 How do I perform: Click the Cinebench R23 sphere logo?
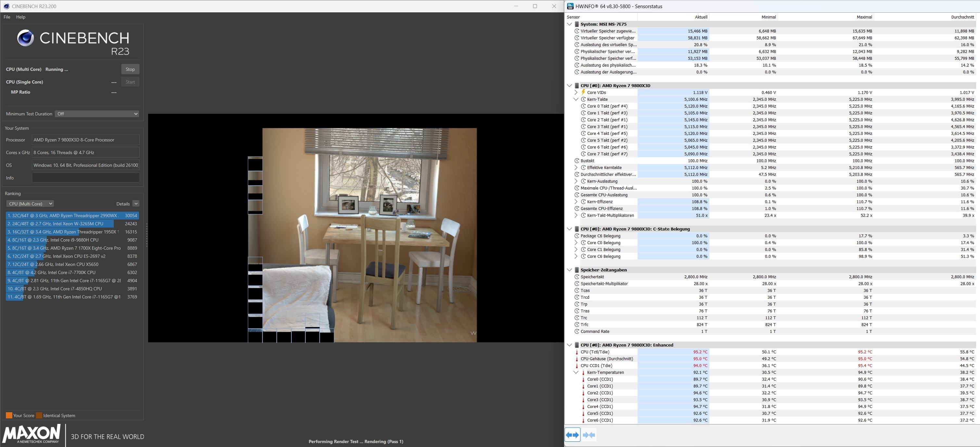click(25, 38)
